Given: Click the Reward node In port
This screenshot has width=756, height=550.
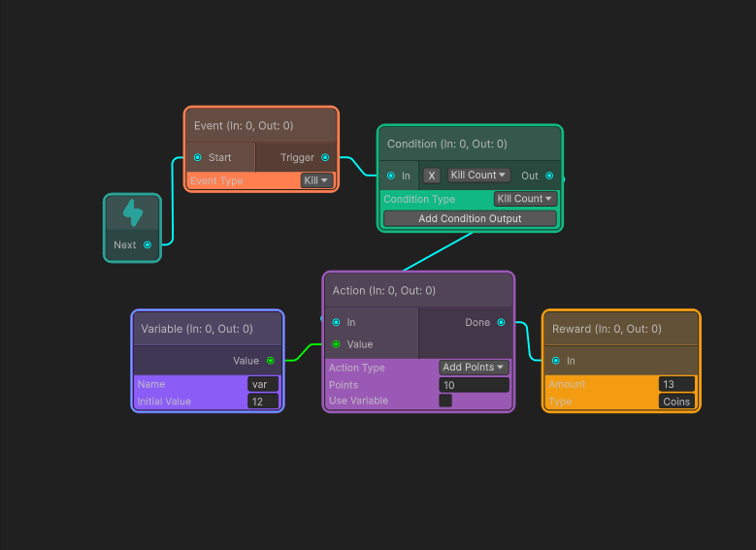Looking at the screenshot, I should point(556,361).
